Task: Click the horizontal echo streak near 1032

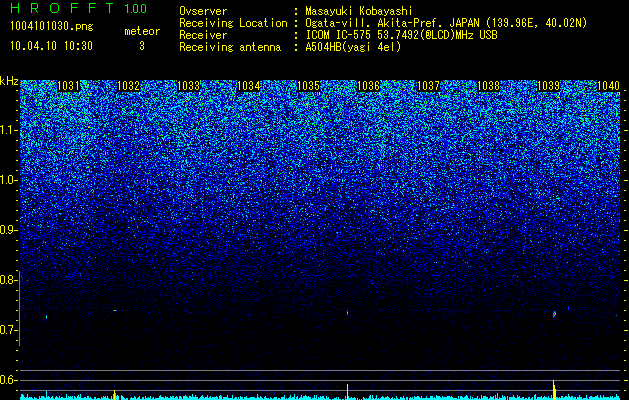Action: pyautogui.click(x=116, y=311)
